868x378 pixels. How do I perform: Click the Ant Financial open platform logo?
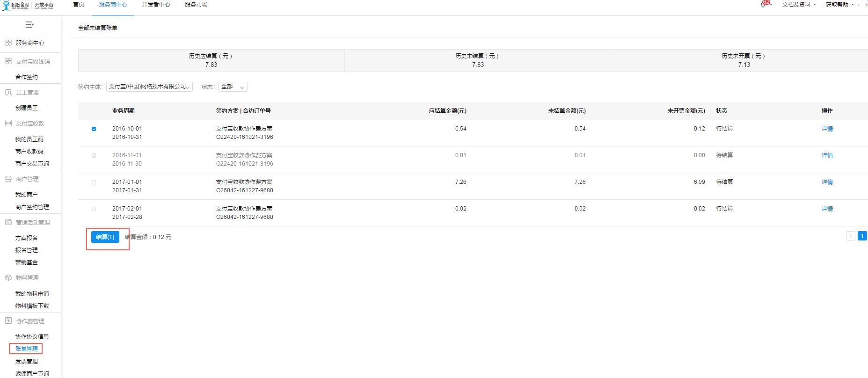28,6
